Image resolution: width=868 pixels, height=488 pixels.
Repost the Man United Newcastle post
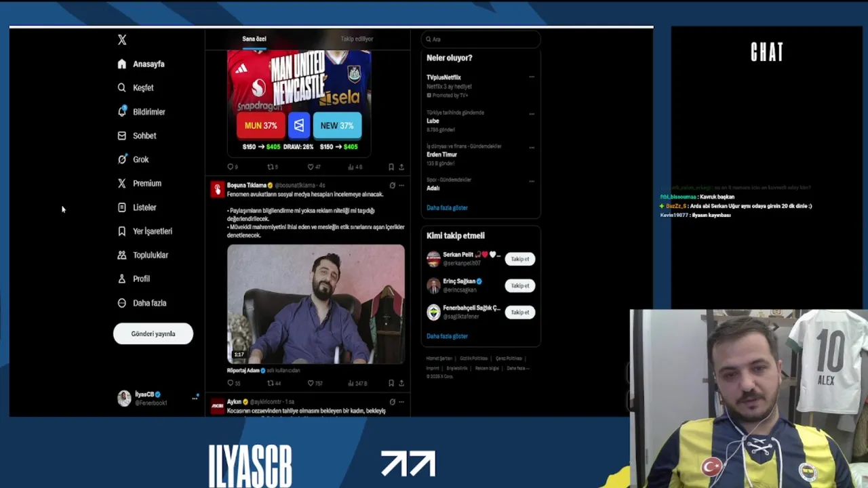(x=273, y=167)
